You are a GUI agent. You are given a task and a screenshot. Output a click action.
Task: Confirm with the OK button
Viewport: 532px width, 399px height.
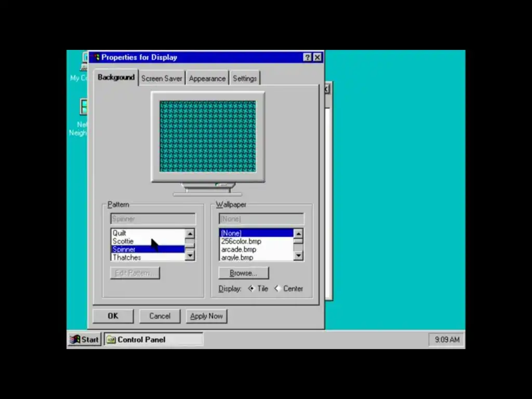(113, 316)
